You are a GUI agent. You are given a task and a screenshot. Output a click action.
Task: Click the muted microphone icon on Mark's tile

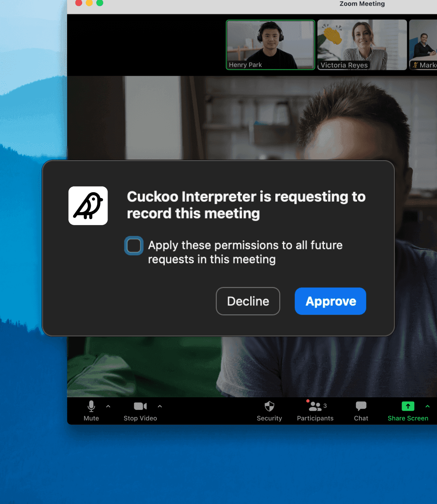[x=415, y=65]
